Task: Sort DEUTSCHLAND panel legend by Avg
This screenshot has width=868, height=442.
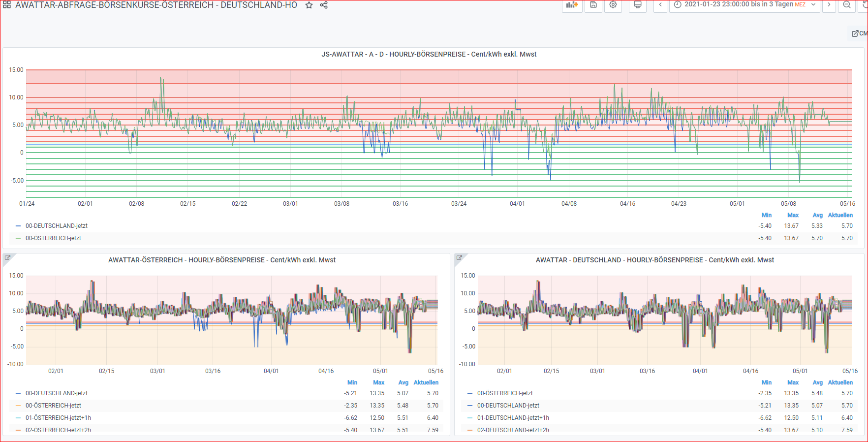Action: [817, 382]
